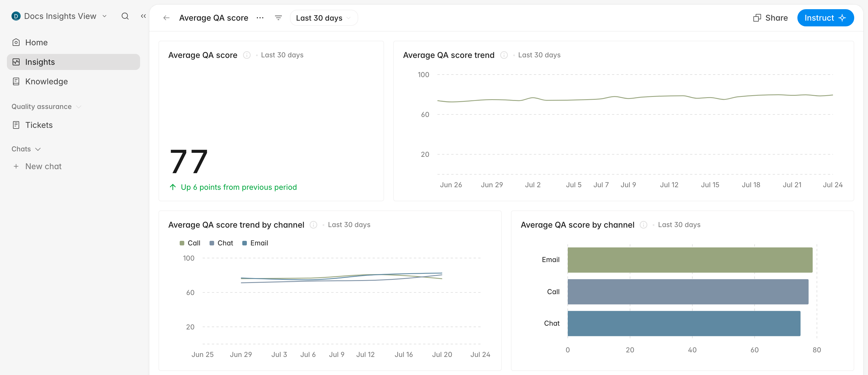Open the three-dot more options menu
The height and width of the screenshot is (375, 868).
tap(260, 18)
